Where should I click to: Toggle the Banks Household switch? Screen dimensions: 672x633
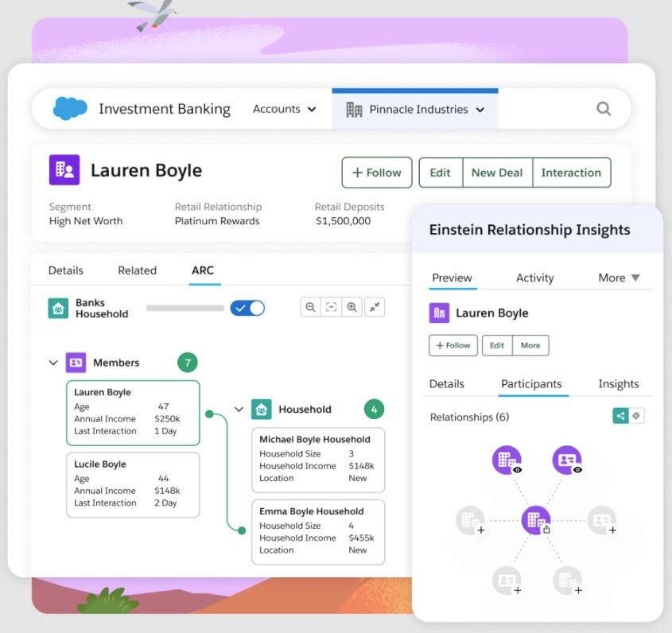tap(247, 308)
